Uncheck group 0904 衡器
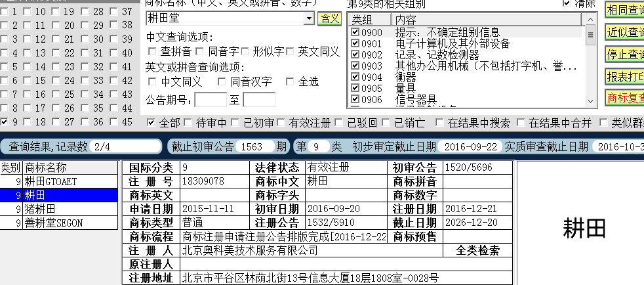The width and height of the screenshot is (644, 285). (355, 76)
